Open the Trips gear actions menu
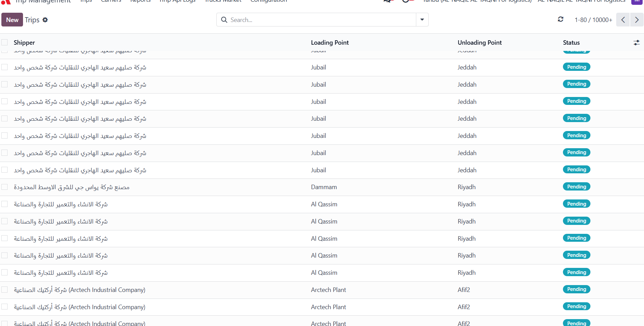644x326 pixels. coord(45,20)
